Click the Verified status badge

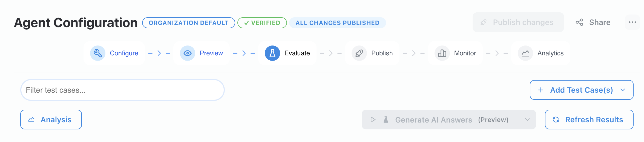click(x=262, y=23)
